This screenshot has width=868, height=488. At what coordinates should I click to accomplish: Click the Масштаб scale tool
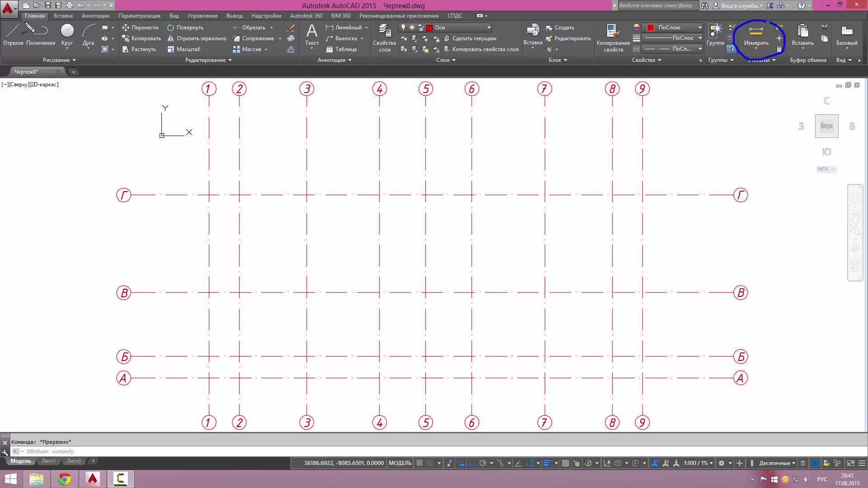(184, 49)
